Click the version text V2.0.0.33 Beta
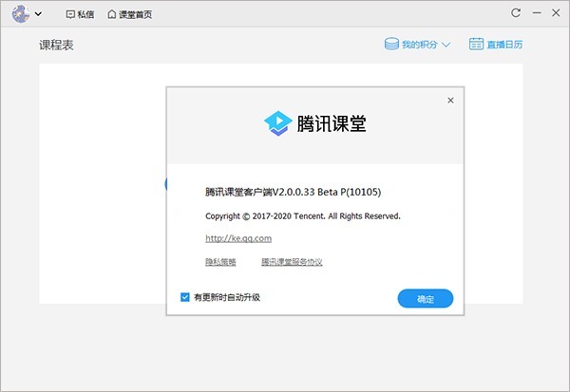The width and height of the screenshot is (570, 392). pos(293,192)
